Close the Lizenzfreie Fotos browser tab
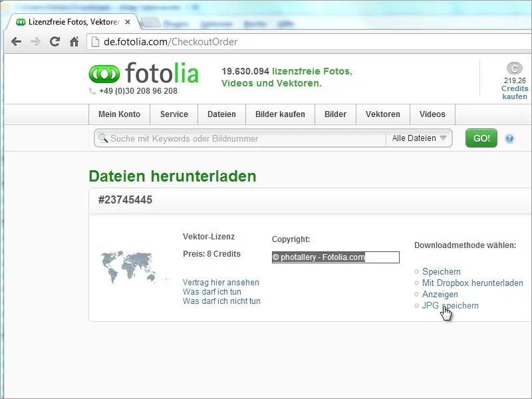This screenshot has height=399, width=532. tap(128, 22)
